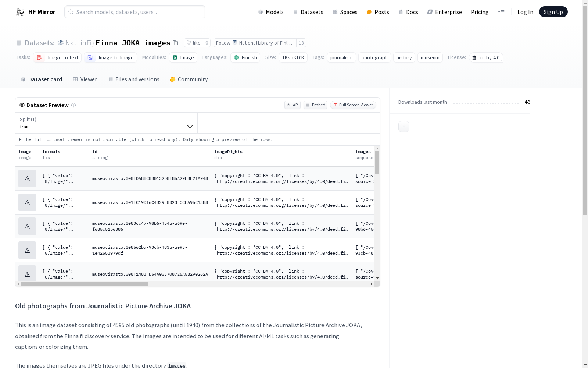
Task: Focus the search models and datasets field
Action: 135,12
